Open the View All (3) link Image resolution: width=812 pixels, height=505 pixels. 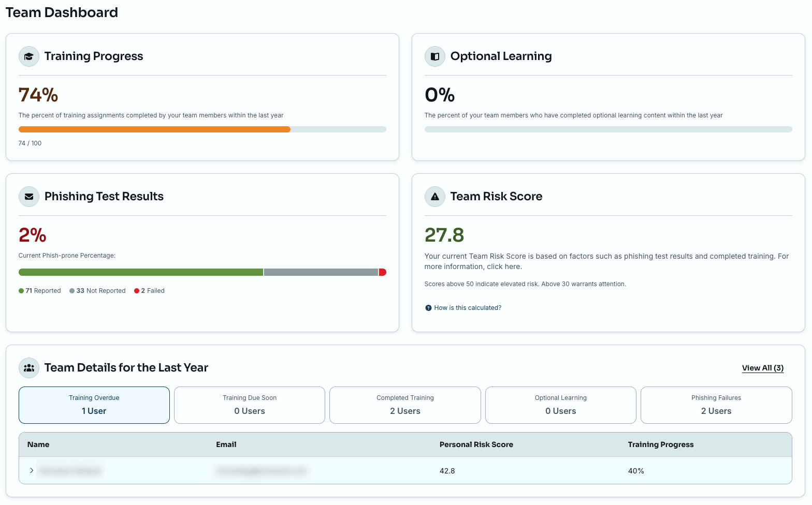[763, 368]
